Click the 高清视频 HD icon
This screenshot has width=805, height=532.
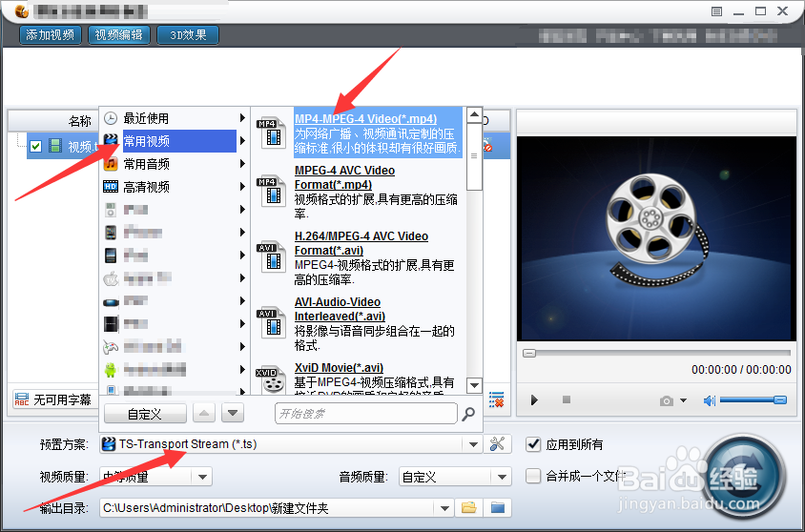[x=111, y=187]
